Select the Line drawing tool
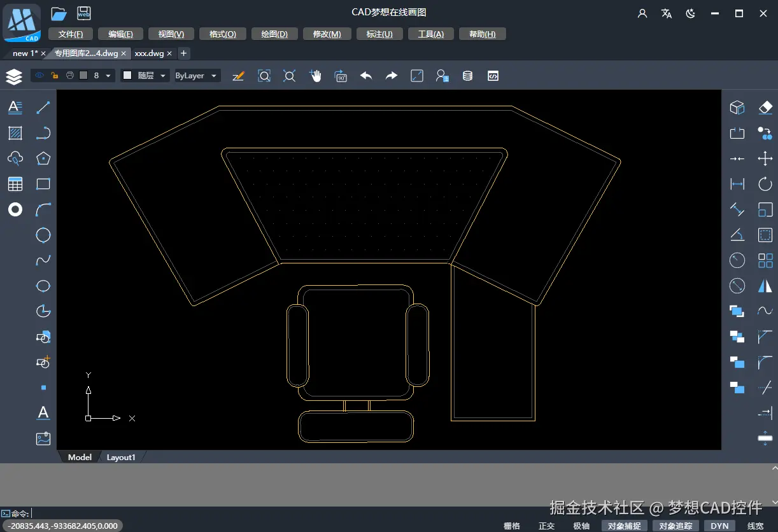Image resolution: width=778 pixels, height=532 pixels. pyautogui.click(x=43, y=108)
